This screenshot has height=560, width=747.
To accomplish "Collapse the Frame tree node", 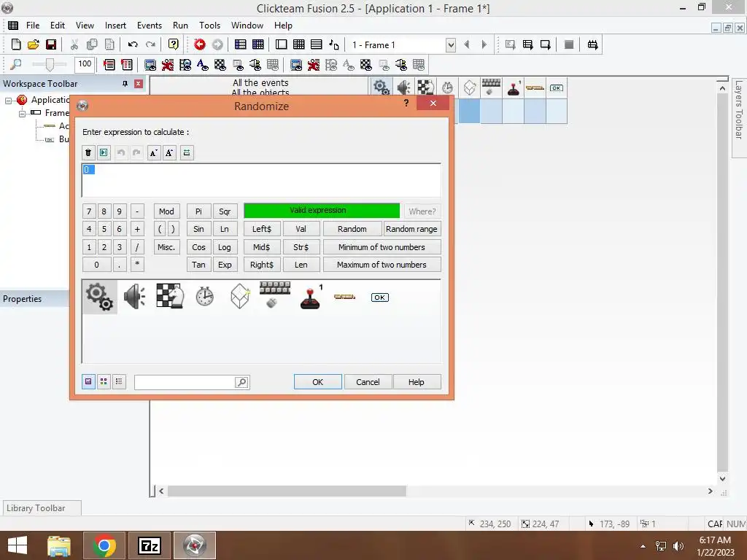I will [22, 113].
